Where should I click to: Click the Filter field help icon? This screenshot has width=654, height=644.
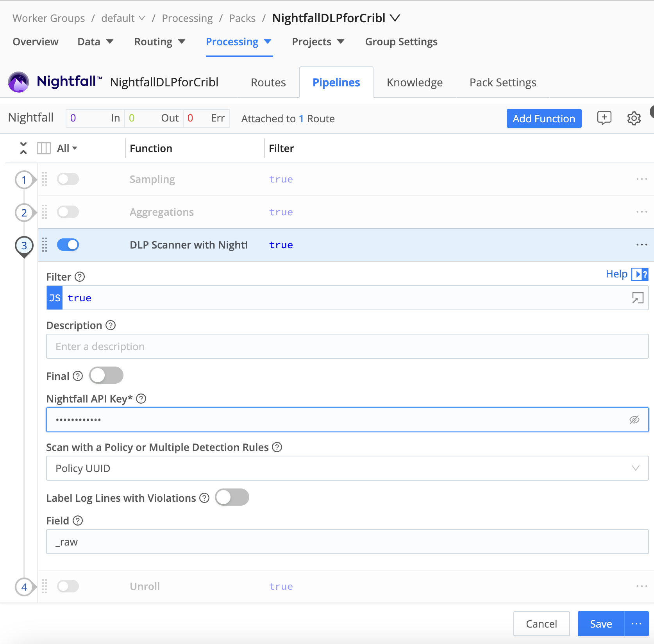tap(80, 277)
